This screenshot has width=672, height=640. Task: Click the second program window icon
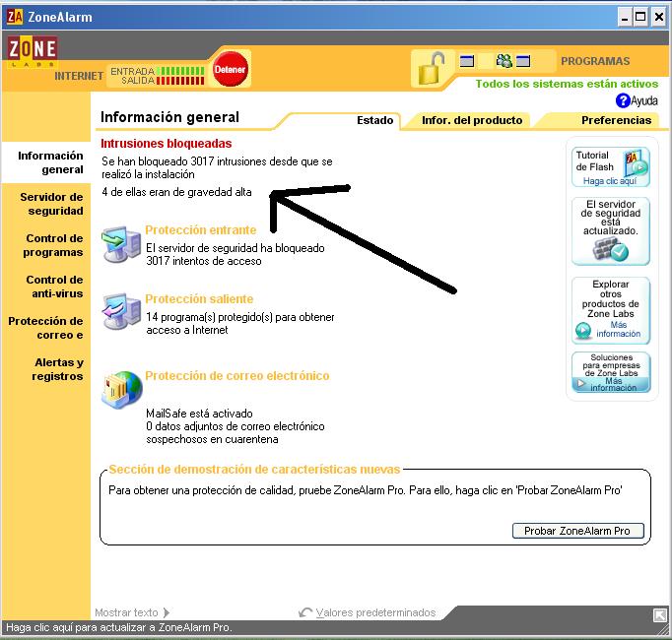pos(523,61)
